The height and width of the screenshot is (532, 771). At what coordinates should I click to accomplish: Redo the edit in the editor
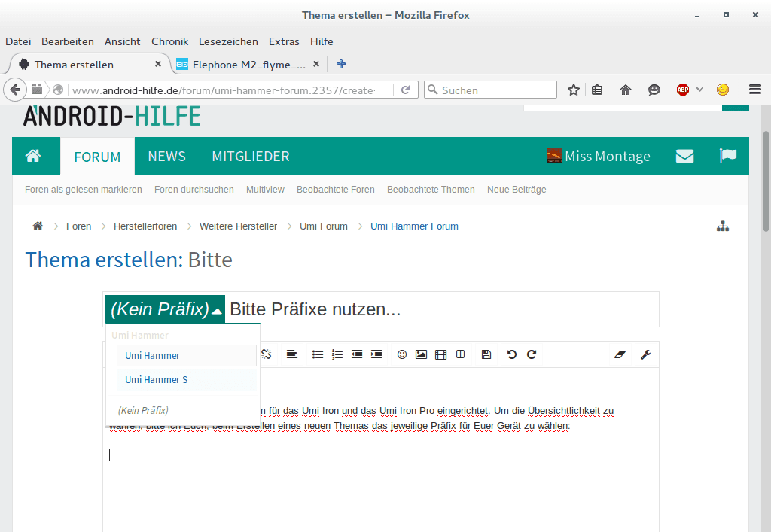(x=532, y=354)
